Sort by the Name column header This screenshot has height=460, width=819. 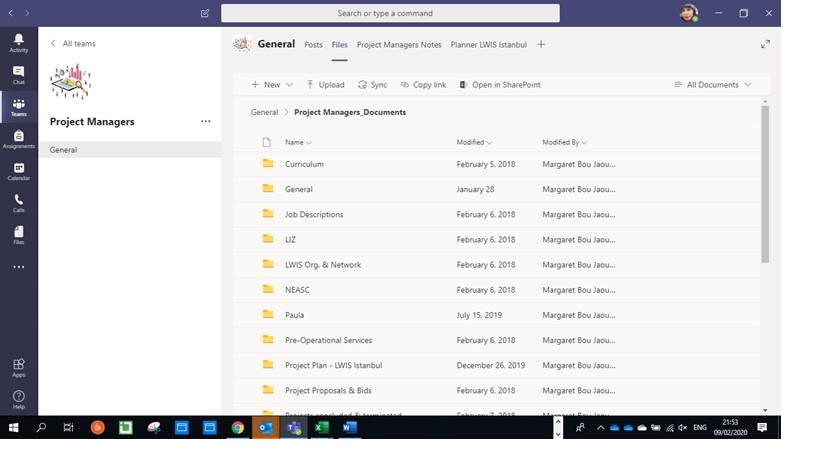click(298, 142)
